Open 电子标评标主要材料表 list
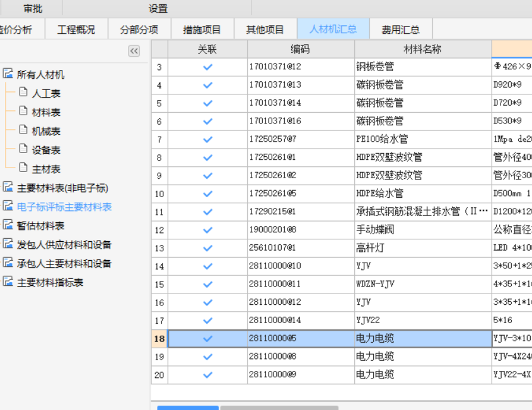532x410 pixels. (x=64, y=207)
